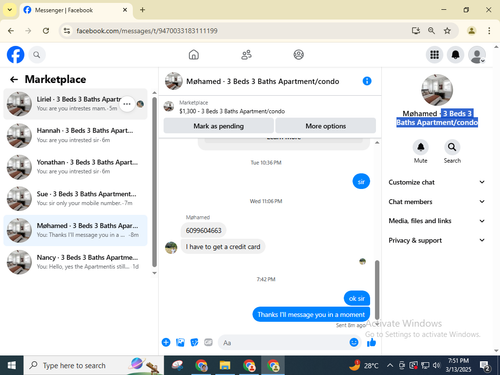View site information icon in address bar

(67, 31)
